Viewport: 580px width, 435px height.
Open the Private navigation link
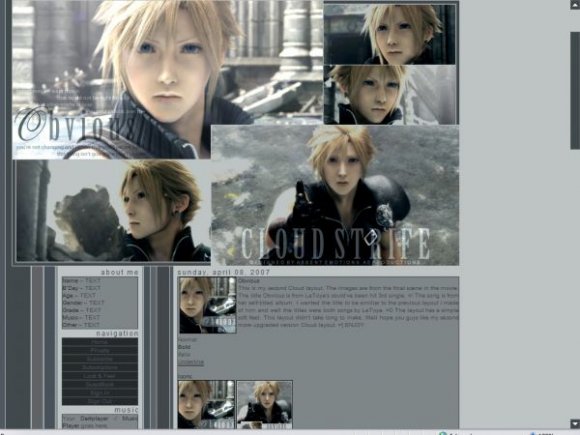tap(100, 350)
